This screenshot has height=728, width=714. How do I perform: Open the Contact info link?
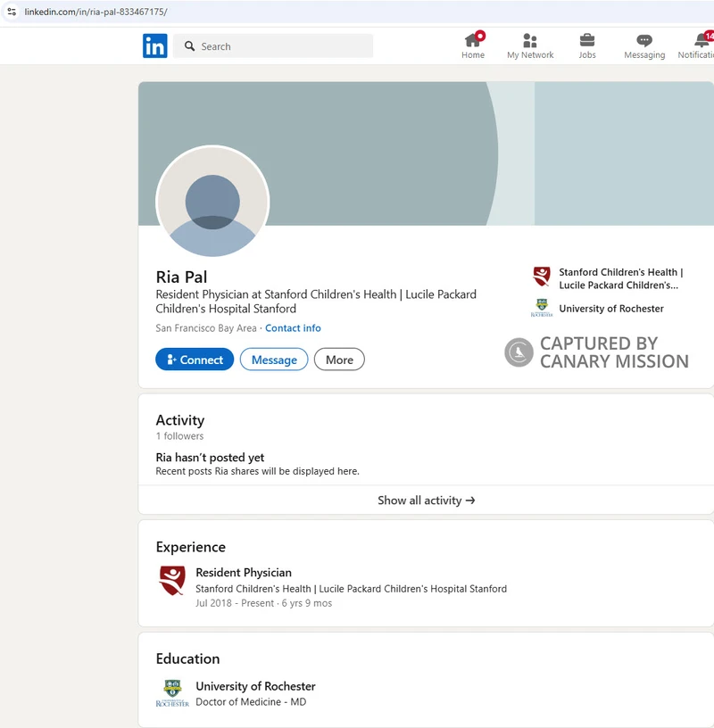pyautogui.click(x=293, y=328)
